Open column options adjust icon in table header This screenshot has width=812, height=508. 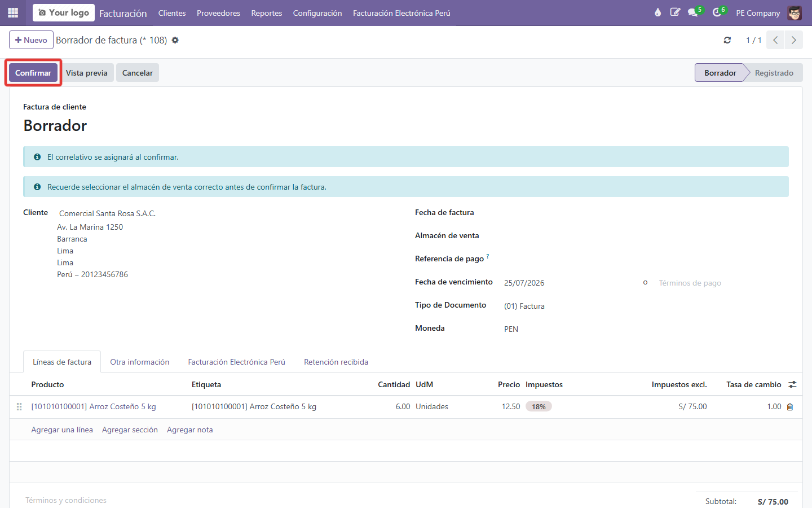pos(792,384)
